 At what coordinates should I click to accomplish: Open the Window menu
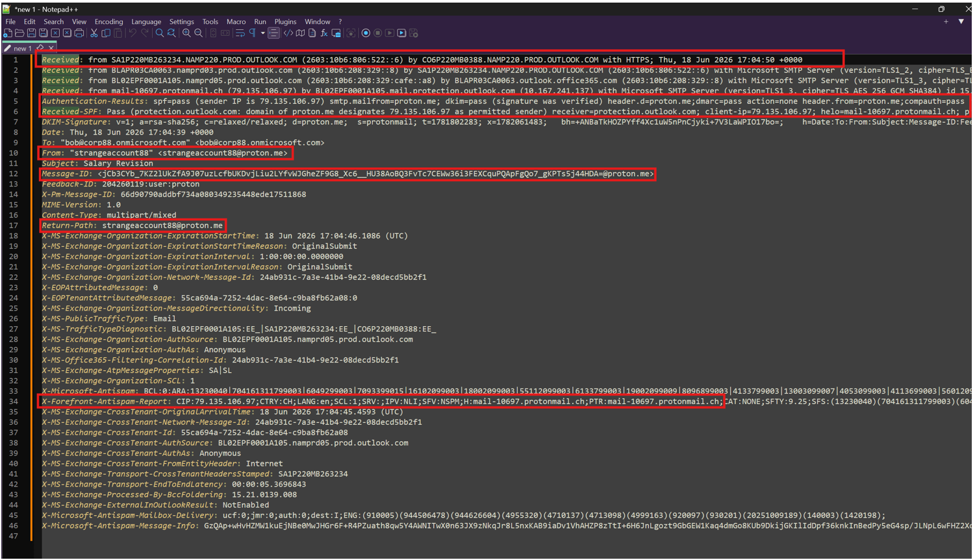318,21
